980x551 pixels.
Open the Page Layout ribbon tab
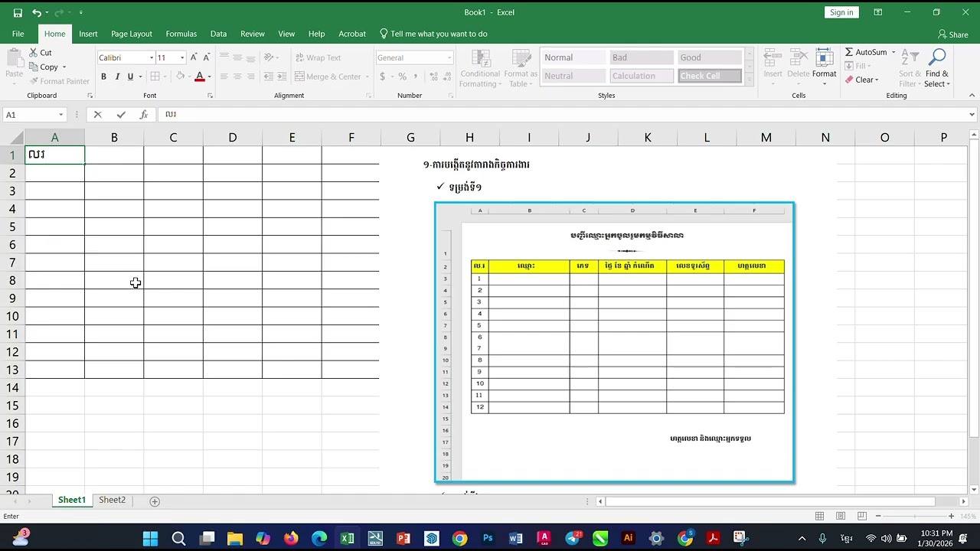(x=132, y=34)
